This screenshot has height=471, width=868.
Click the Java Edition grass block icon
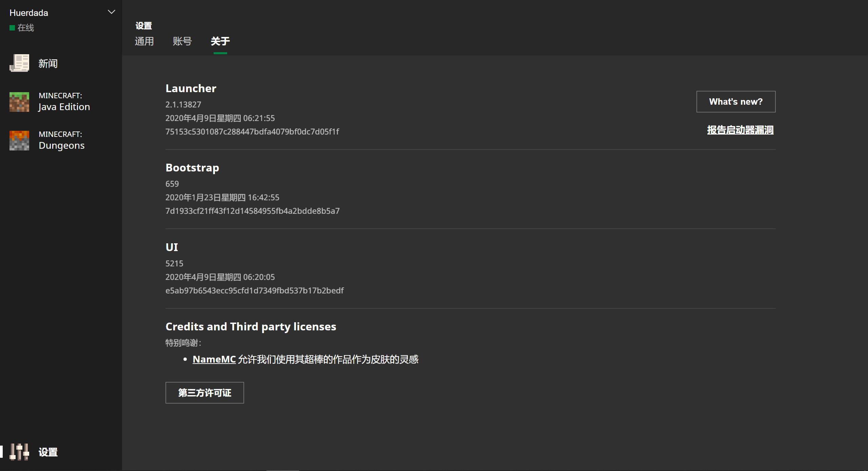point(19,102)
